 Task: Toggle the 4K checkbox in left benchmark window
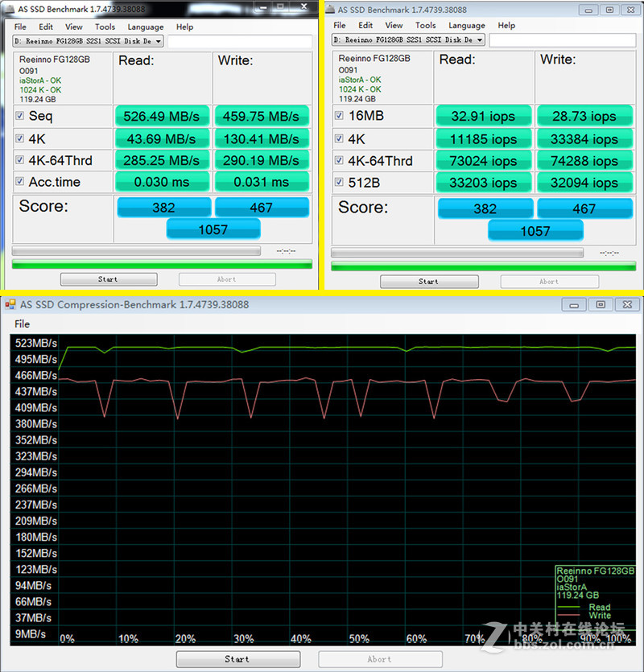19,138
